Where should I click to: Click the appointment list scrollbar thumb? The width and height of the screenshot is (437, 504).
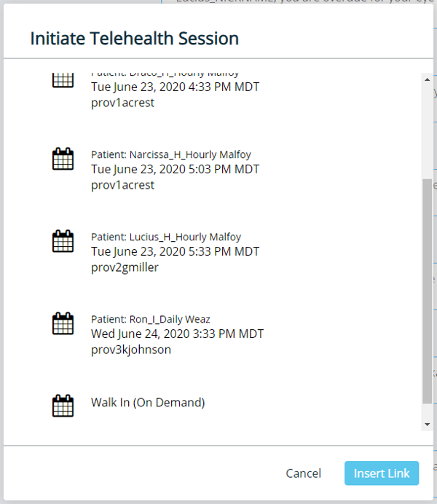pyautogui.click(x=427, y=291)
